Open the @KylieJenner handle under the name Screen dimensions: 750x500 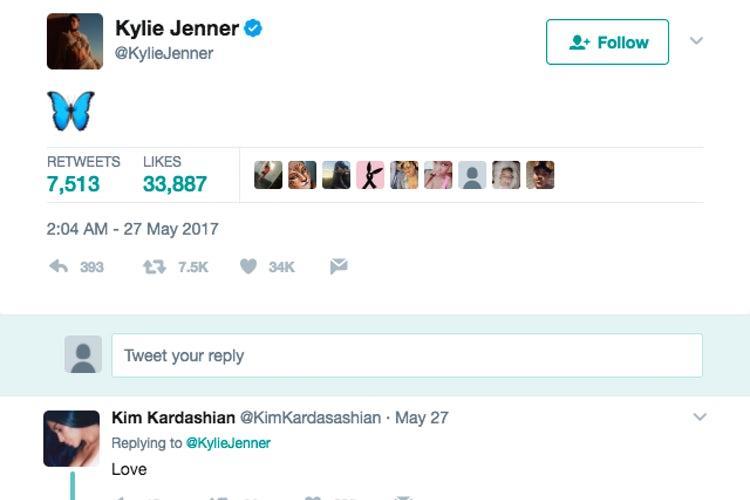point(164,54)
